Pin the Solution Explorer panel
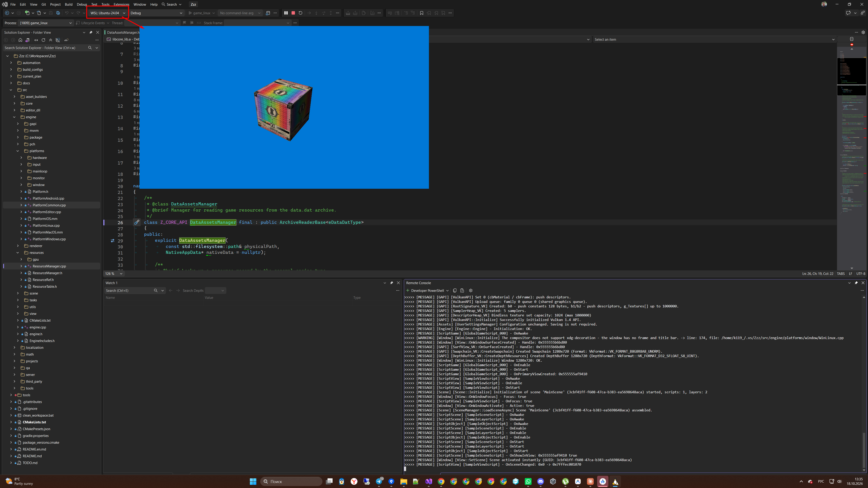 pyautogui.click(x=91, y=32)
